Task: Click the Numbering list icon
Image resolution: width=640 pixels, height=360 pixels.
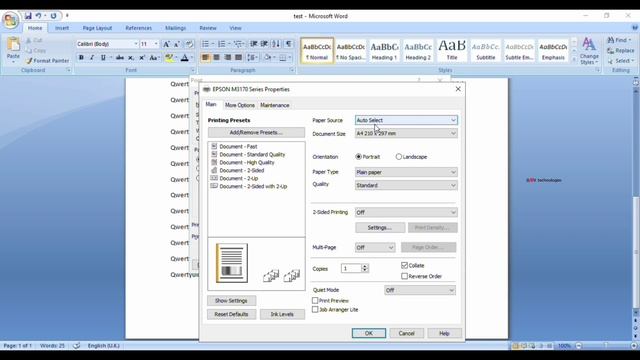Action: pyautogui.click(x=222, y=44)
